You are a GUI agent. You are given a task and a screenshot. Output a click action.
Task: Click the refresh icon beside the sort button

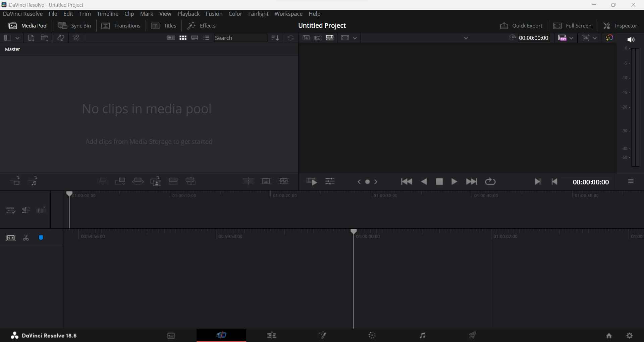coord(290,38)
